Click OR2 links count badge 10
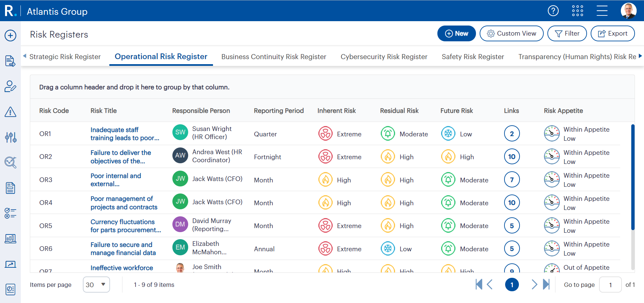The width and height of the screenshot is (644, 303). tap(512, 157)
